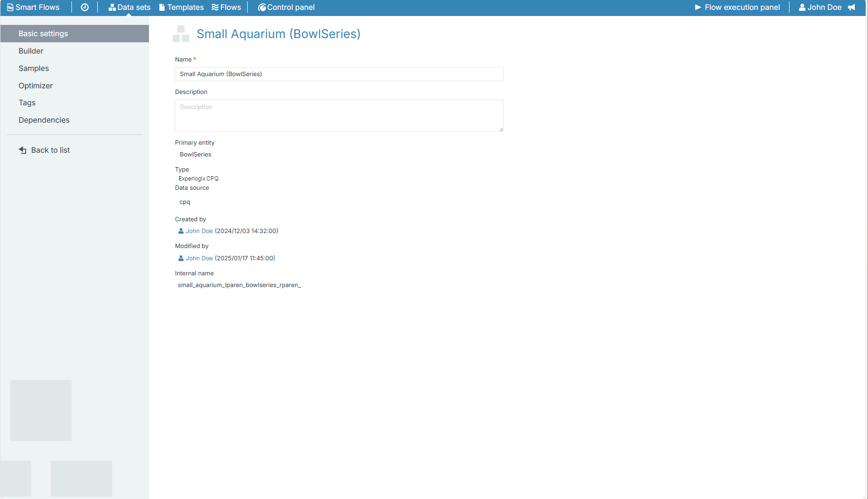Switch to the Flows tab
Viewport: 868px width, 499px height.
tap(226, 8)
